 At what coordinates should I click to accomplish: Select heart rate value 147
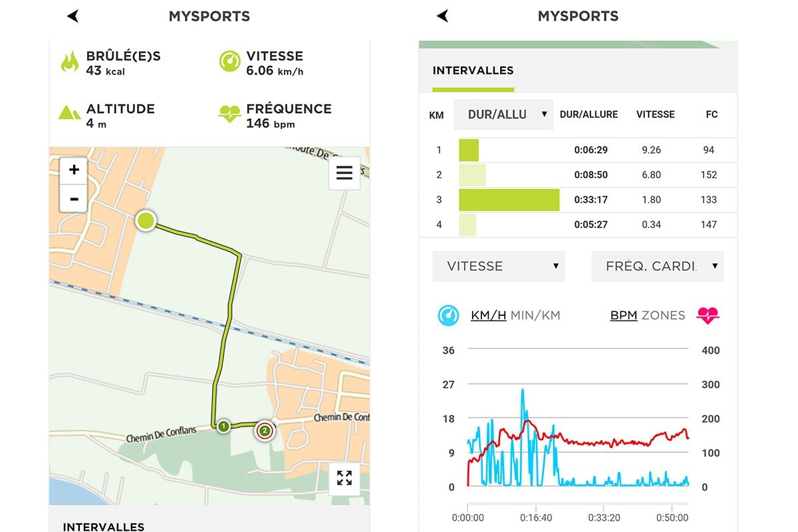(709, 225)
